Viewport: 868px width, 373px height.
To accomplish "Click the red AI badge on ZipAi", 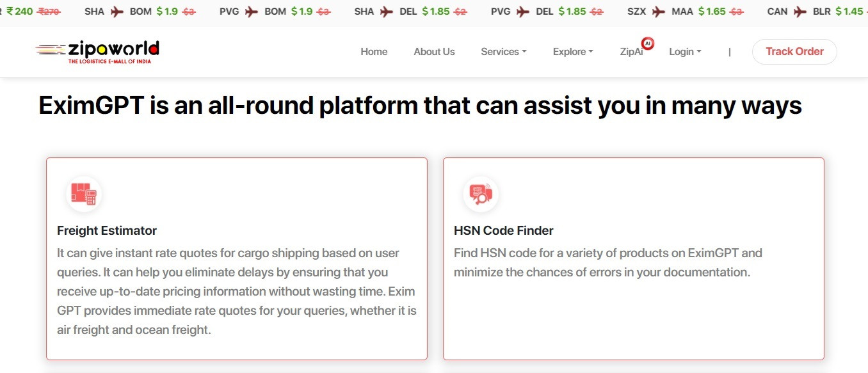I will point(647,44).
